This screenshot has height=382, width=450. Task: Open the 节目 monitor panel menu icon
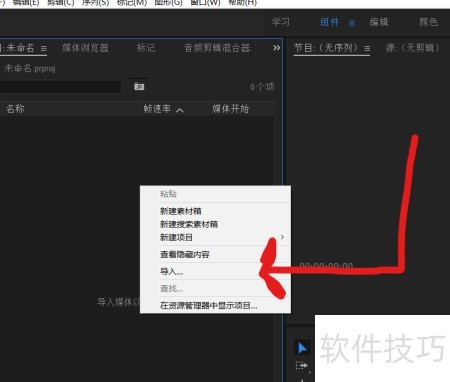pos(367,49)
